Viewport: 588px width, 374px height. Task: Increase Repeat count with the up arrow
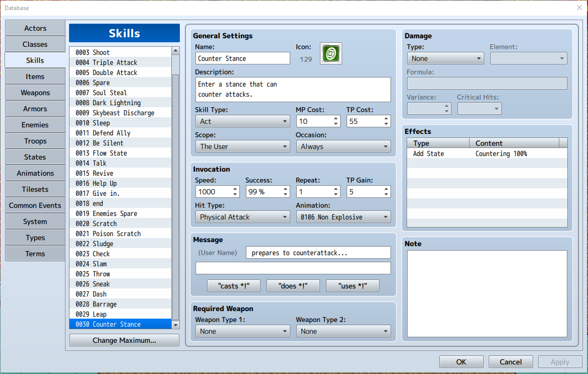pos(336,189)
